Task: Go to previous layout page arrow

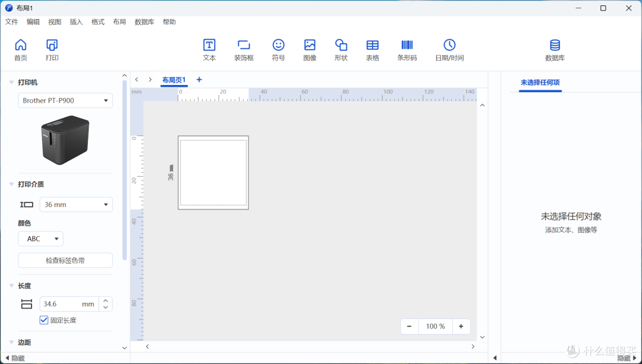Action: pyautogui.click(x=137, y=80)
